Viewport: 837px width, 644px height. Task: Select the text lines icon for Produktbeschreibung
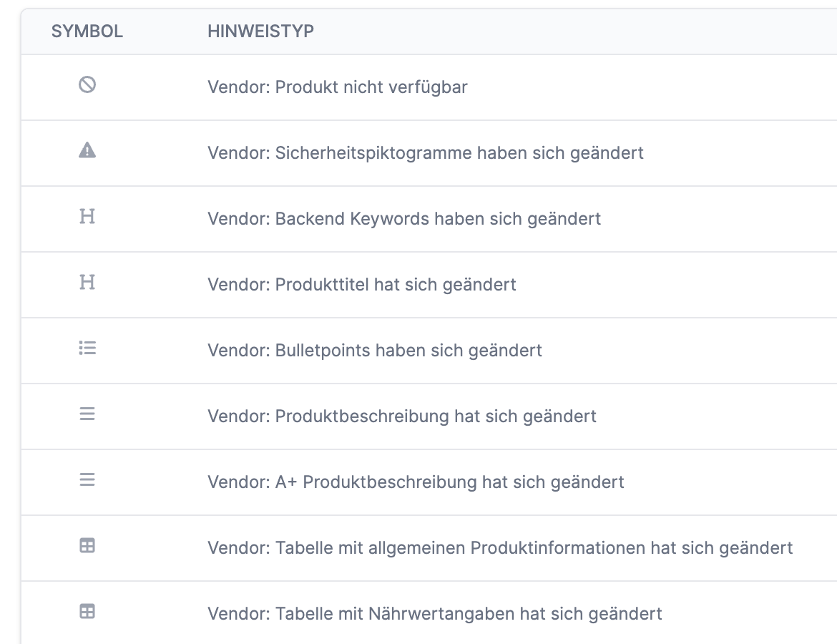(x=87, y=416)
